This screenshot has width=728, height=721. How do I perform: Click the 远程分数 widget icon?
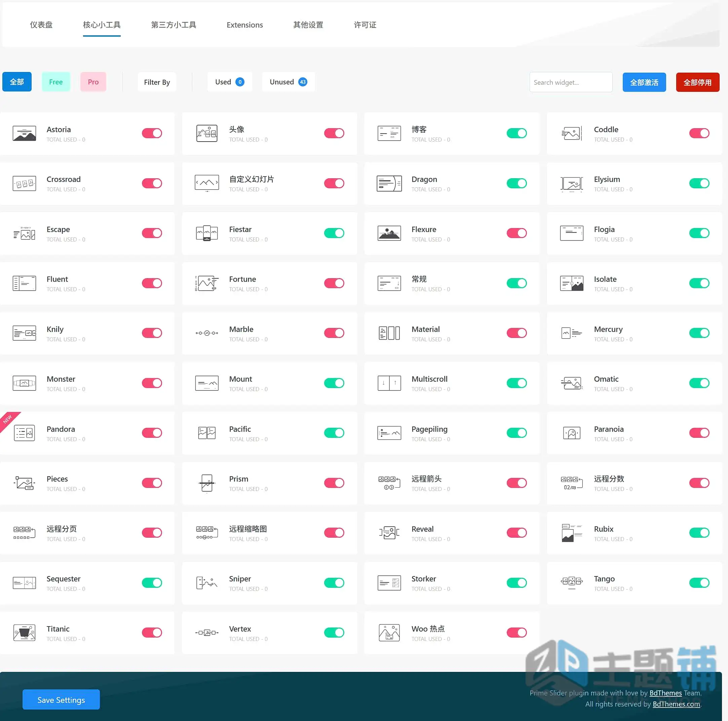point(572,483)
